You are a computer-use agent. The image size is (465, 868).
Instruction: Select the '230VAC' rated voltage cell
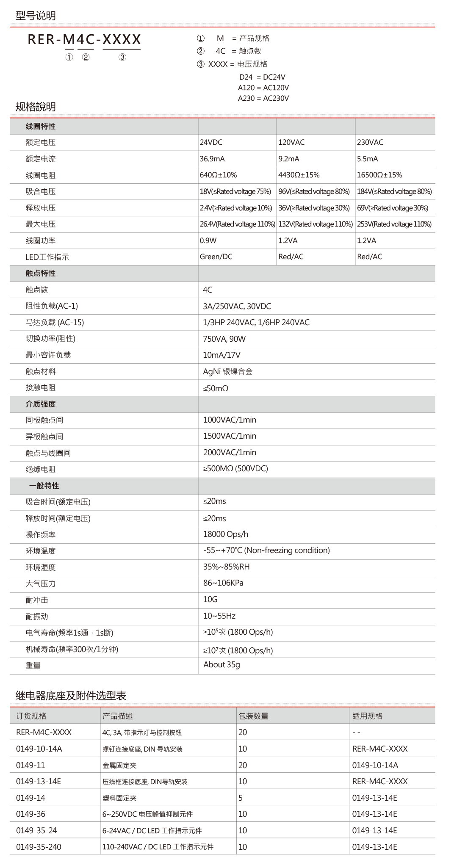[x=370, y=142]
